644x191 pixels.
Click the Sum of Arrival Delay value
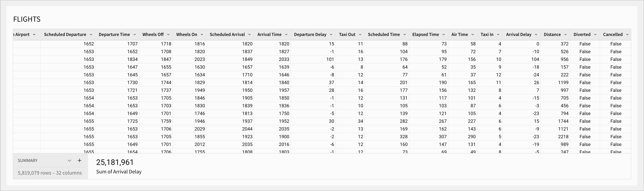(x=115, y=162)
